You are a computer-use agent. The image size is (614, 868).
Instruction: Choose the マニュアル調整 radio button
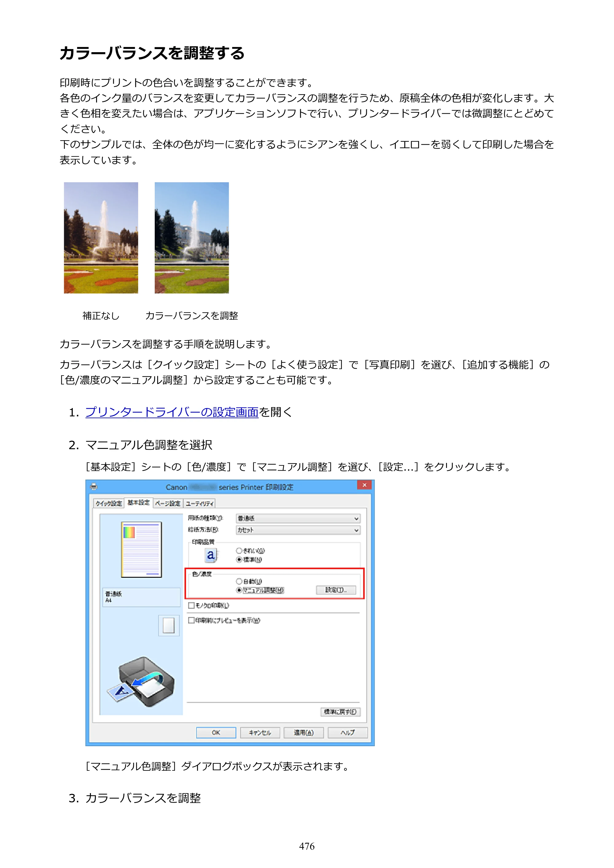coord(239,590)
